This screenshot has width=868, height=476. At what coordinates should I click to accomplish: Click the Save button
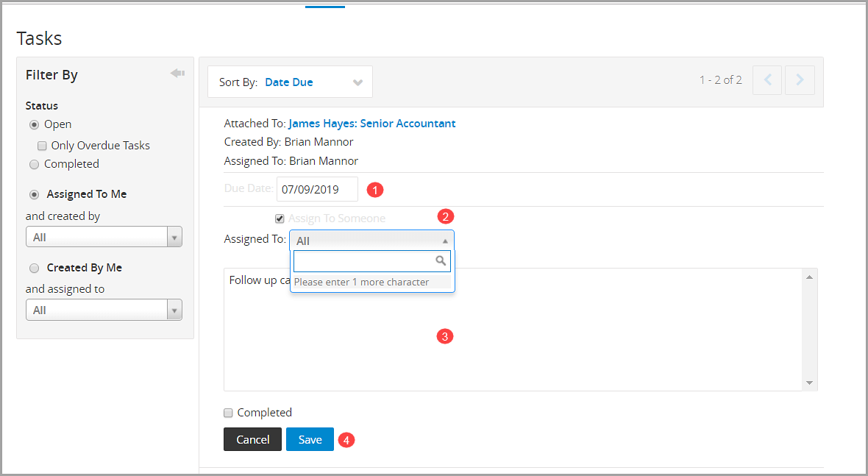[x=310, y=439]
